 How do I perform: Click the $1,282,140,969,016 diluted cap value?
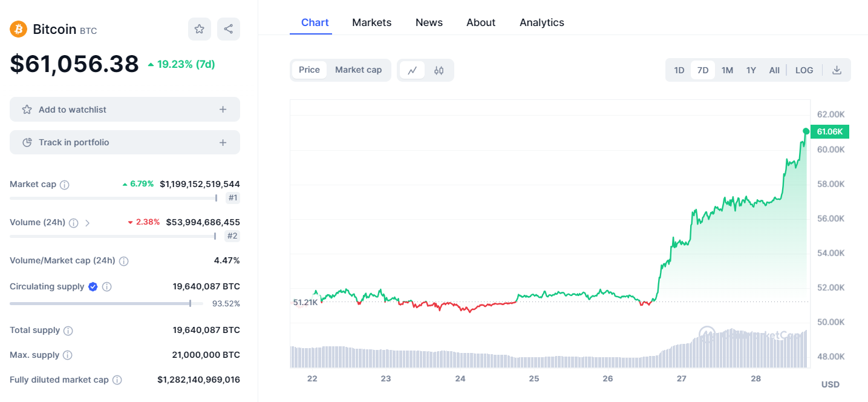coord(199,380)
